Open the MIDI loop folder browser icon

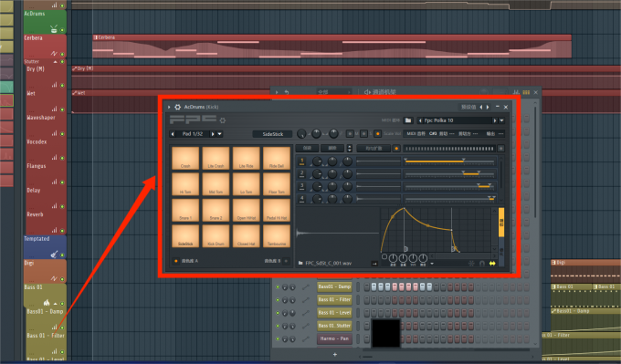(408, 120)
